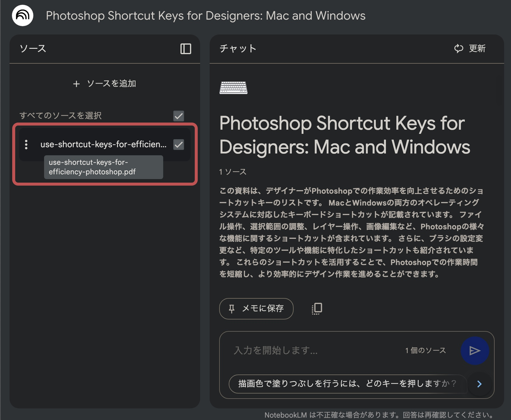Collapse the ソース panel with sidebar icon
This screenshot has height=420, width=511.
point(186,49)
